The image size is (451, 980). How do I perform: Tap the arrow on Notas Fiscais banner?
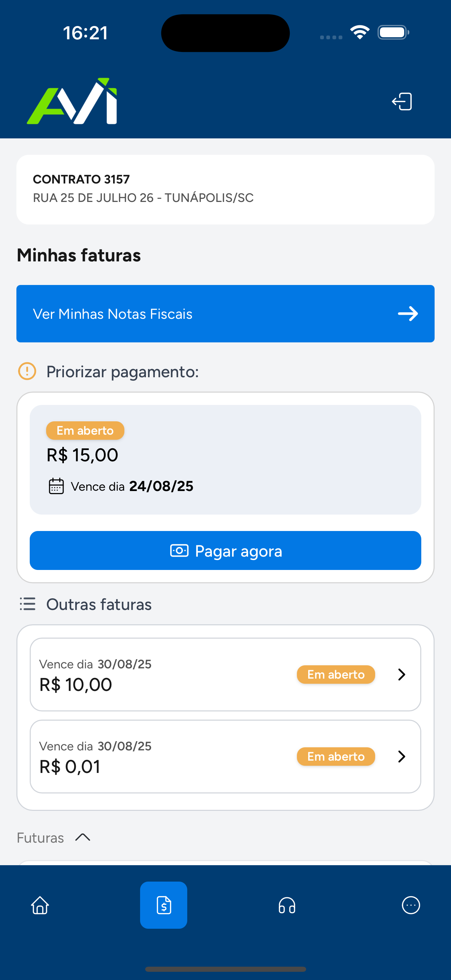[408, 313]
